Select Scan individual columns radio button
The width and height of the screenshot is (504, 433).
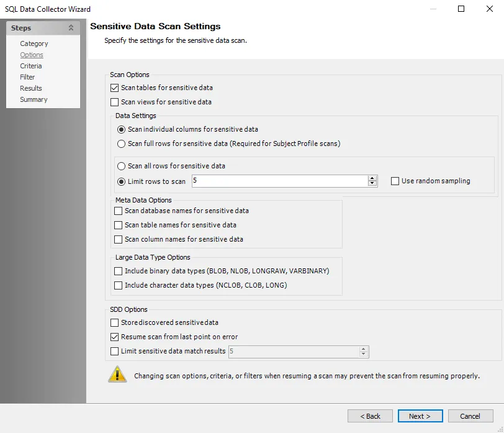click(x=121, y=129)
